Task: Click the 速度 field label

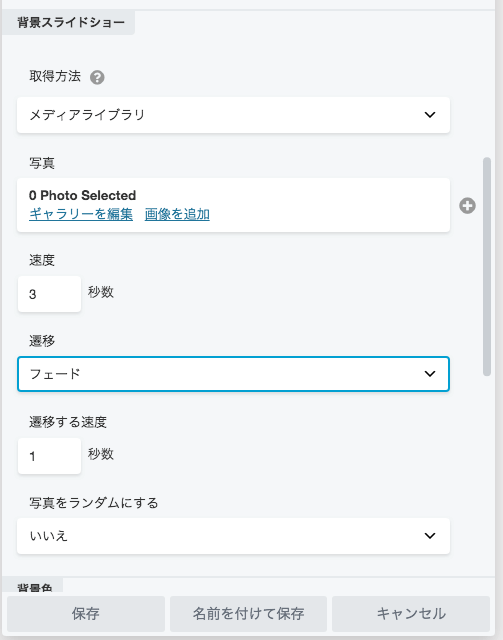Action: click(42, 260)
